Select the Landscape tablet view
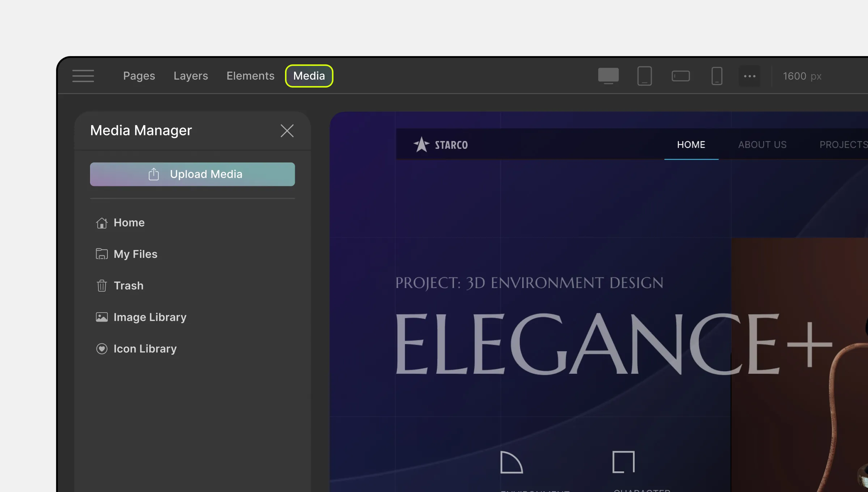Image resolution: width=868 pixels, height=492 pixels. tap(680, 76)
